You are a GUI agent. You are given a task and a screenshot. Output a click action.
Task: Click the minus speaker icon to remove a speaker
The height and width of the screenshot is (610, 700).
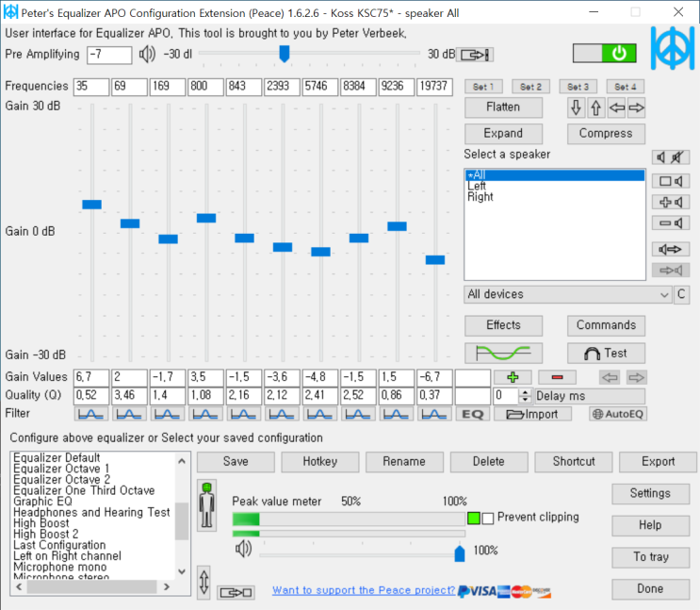tap(671, 223)
